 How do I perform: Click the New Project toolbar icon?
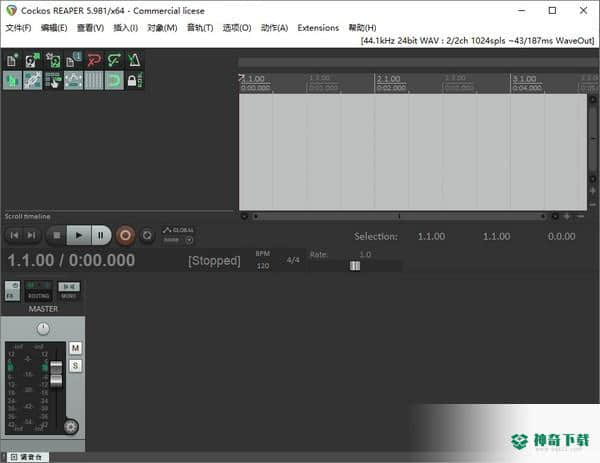coord(12,60)
